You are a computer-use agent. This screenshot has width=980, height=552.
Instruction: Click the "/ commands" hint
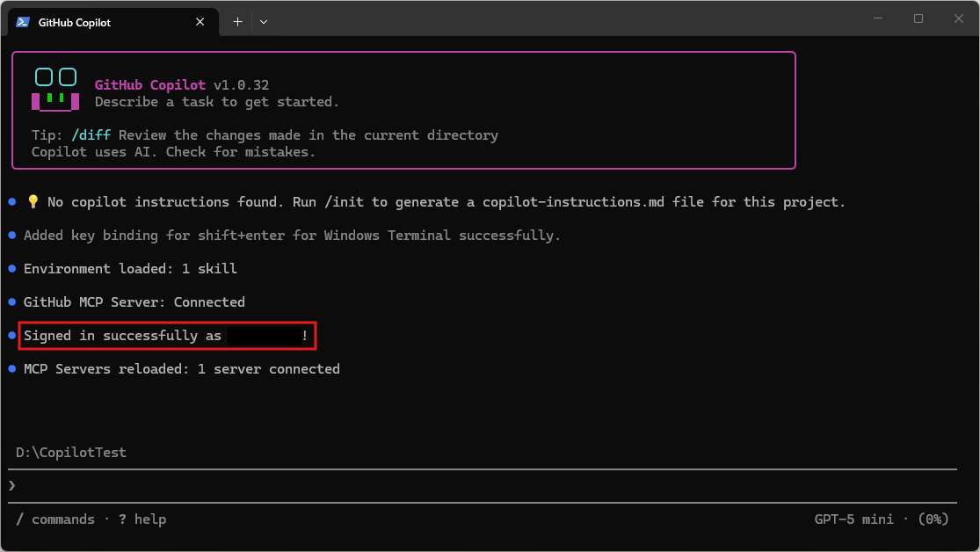coord(55,519)
